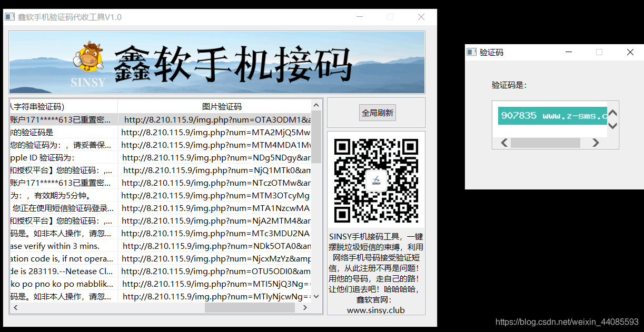Click the captcha image showing 907835

click(x=552, y=116)
